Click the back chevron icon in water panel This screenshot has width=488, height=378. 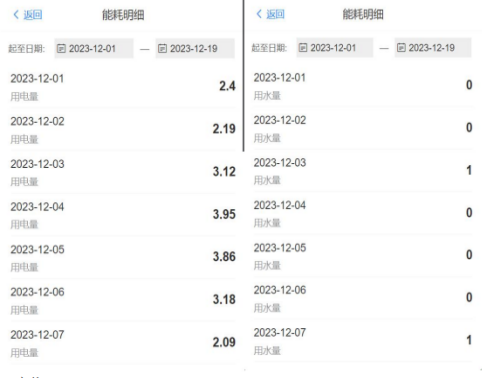pos(259,14)
